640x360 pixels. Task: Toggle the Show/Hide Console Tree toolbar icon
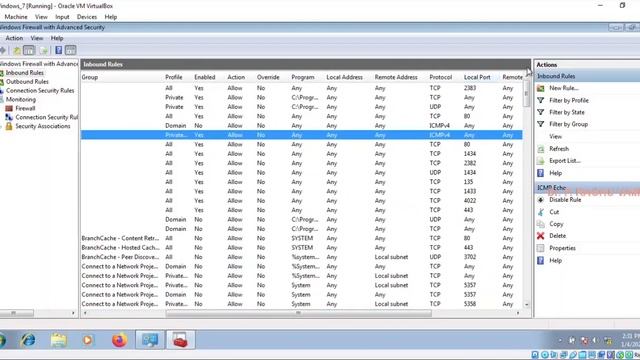pyautogui.click(x=29, y=51)
